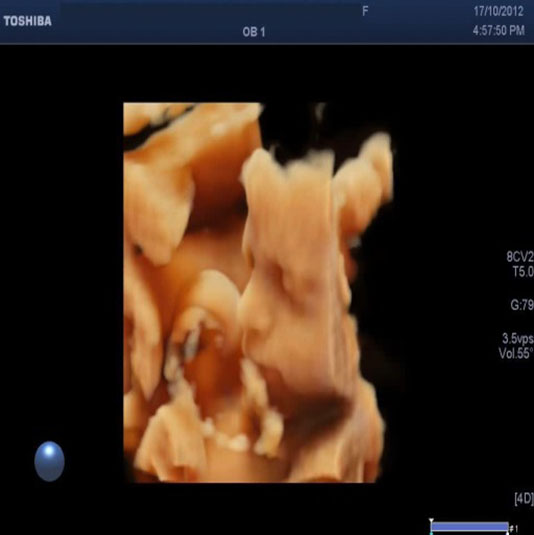Image resolution: width=534 pixels, height=535 pixels.
Task: Click the Vol.55° sweep angle value
Action: (516, 353)
